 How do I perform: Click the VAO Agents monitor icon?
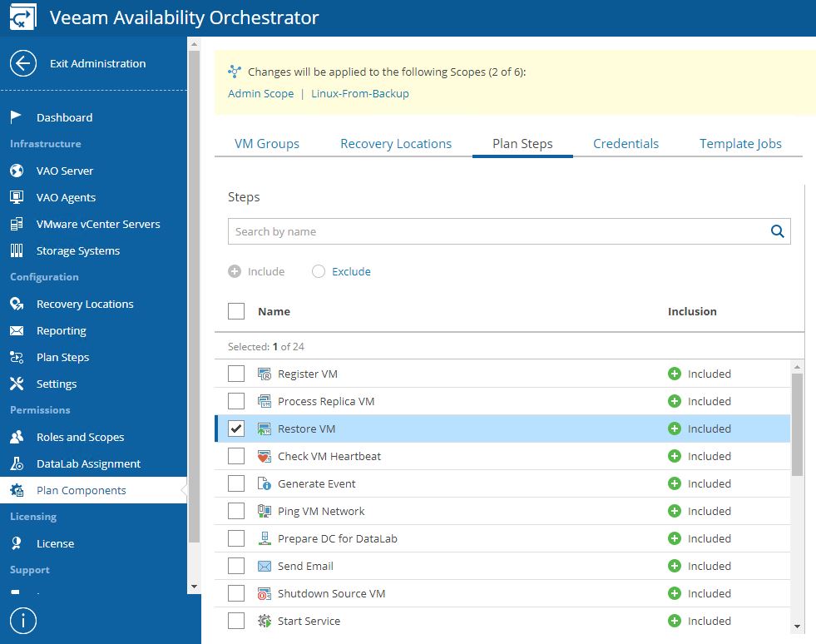coord(17,197)
